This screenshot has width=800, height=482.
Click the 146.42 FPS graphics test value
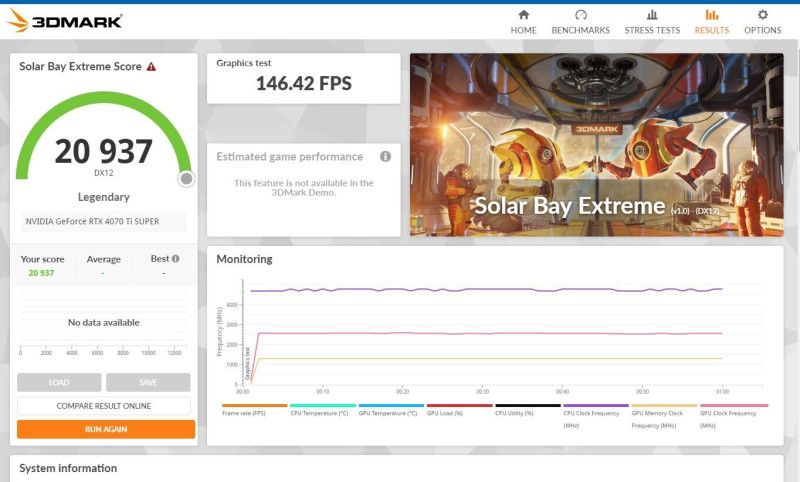tap(304, 83)
